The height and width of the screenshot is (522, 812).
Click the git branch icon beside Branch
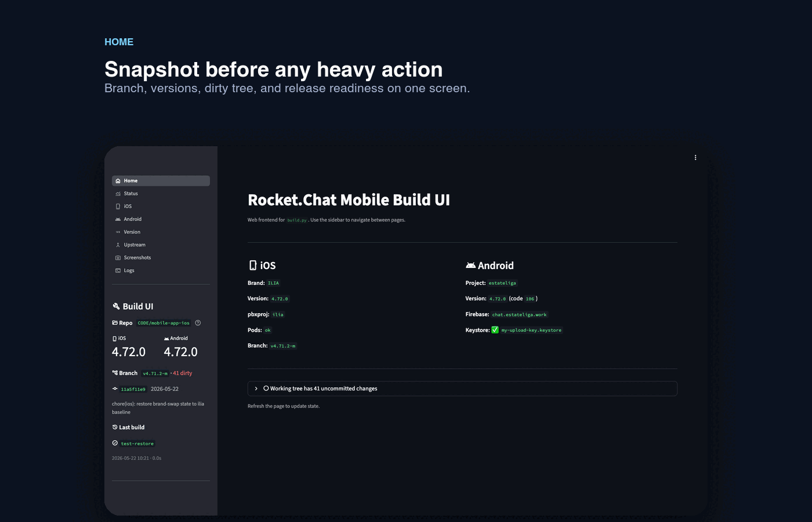[115, 373]
